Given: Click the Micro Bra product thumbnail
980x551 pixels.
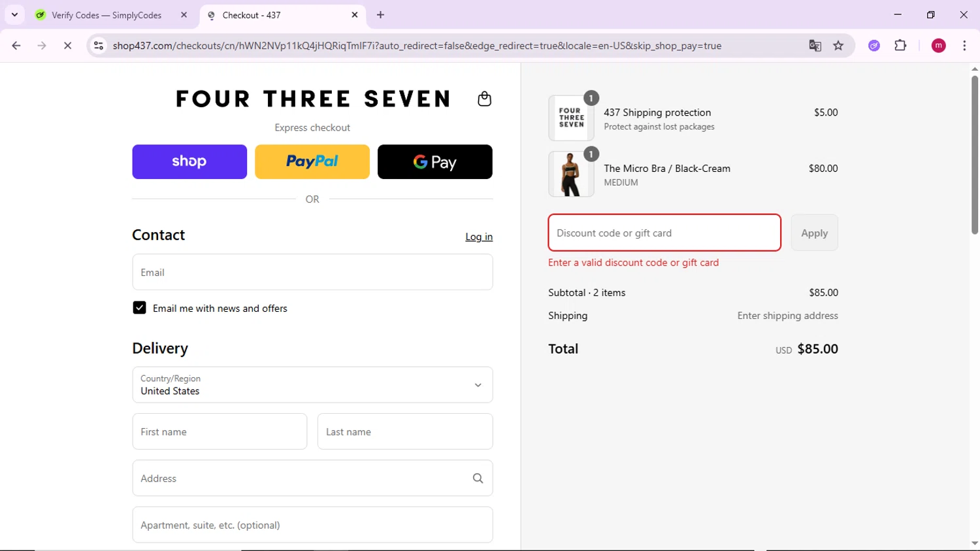Looking at the screenshot, I should (x=571, y=174).
